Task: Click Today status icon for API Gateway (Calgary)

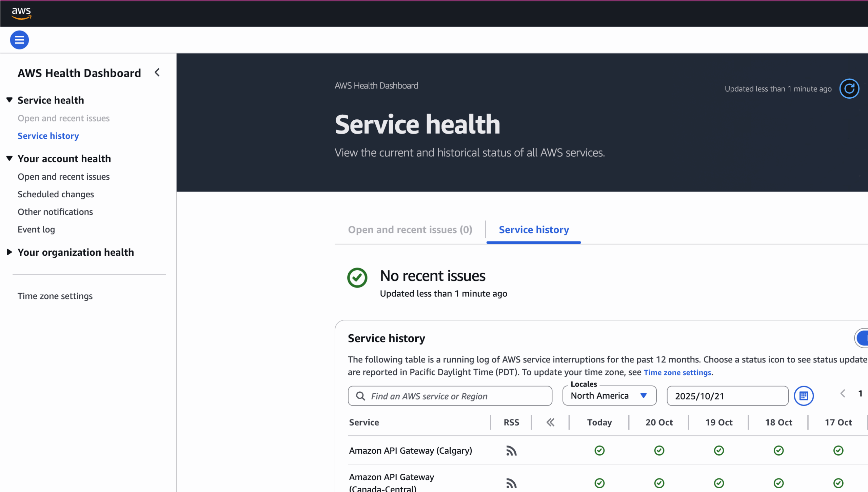Action: point(599,451)
